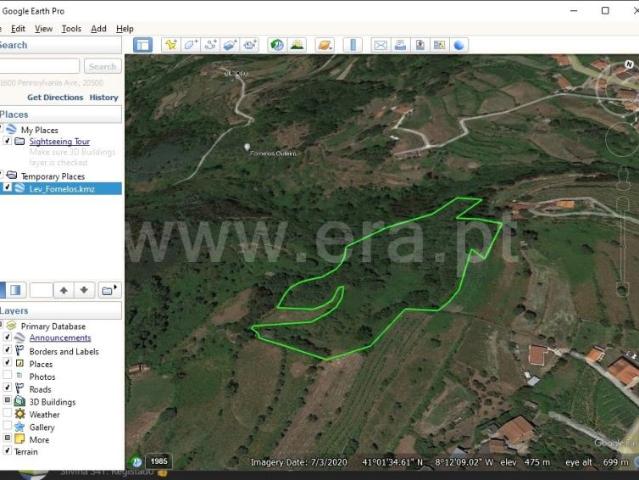Viewport: 639px width, 480px height.
Task: Click the Print icon in toolbar
Action: coord(400,45)
